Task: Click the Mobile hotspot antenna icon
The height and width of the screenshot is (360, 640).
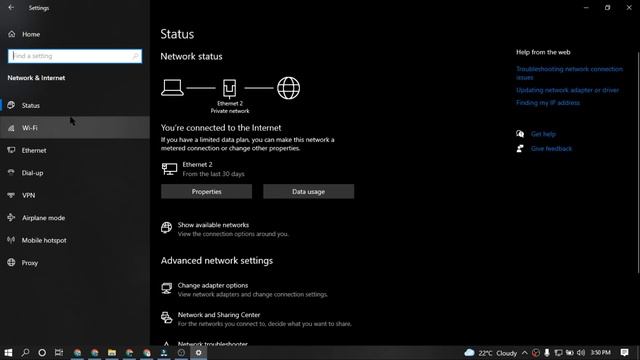Action: 11,240
